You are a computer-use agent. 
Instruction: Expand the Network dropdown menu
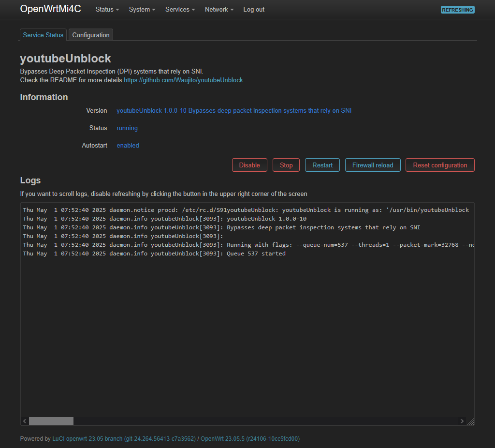point(219,10)
